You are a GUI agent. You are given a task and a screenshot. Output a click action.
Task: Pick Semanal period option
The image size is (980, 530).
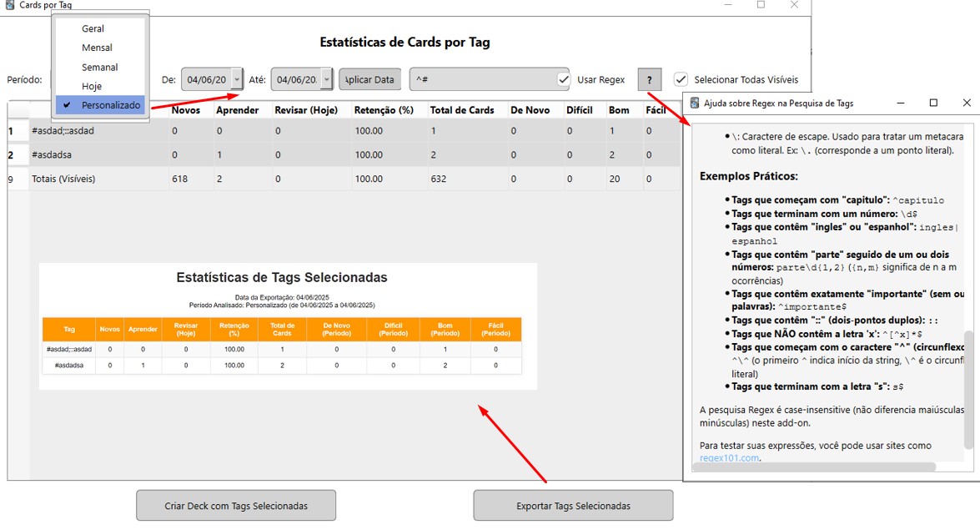coord(99,67)
